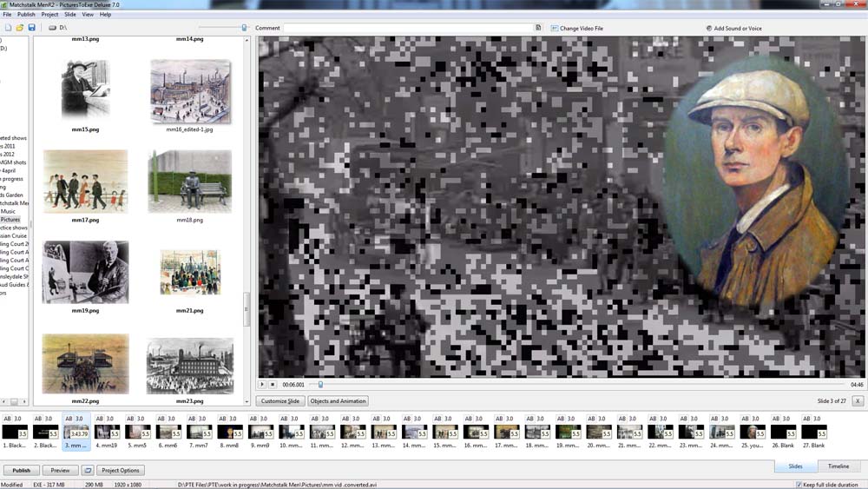Select slide 27 Blank in slide list
868x489 pixels.
[813, 433]
